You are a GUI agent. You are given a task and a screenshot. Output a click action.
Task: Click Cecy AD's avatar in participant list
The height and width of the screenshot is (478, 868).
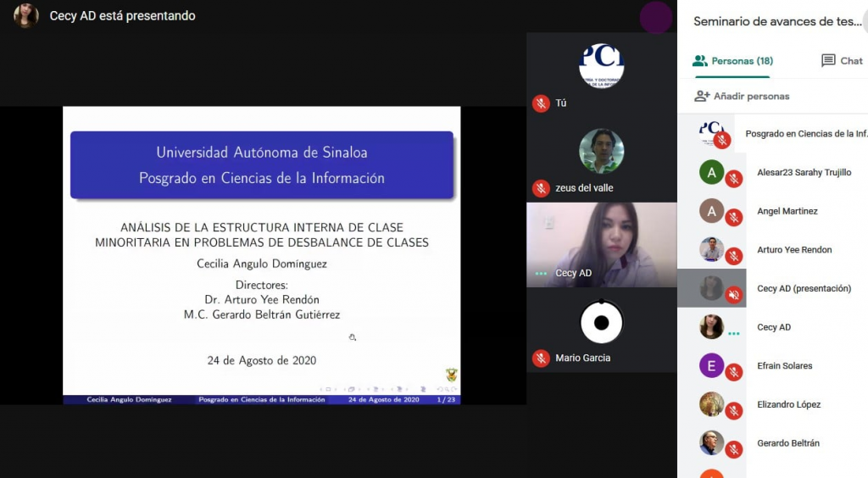(x=711, y=327)
